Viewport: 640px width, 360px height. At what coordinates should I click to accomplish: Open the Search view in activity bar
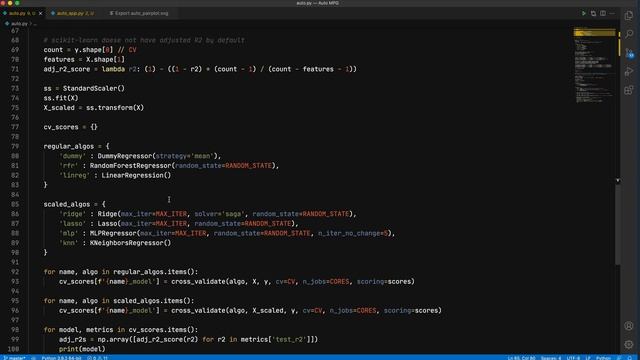pos(629,34)
